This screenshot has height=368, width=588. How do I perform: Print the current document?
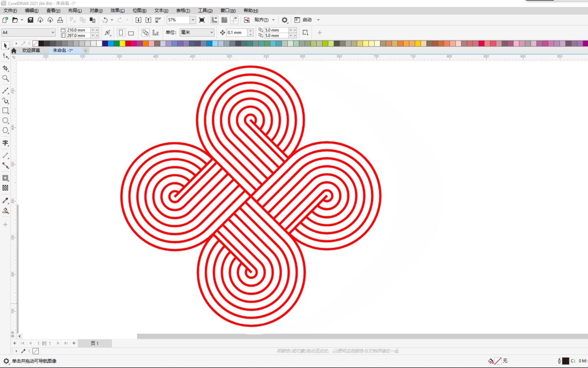60,20
